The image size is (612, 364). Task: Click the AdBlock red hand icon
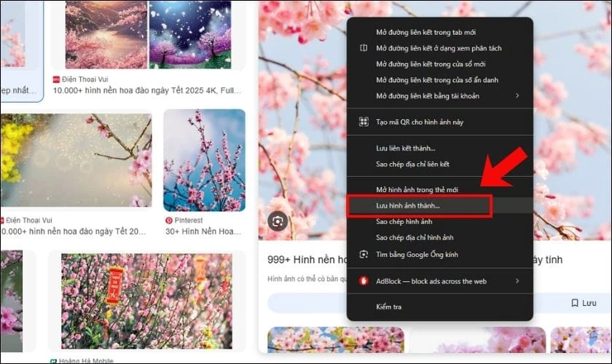tap(364, 281)
